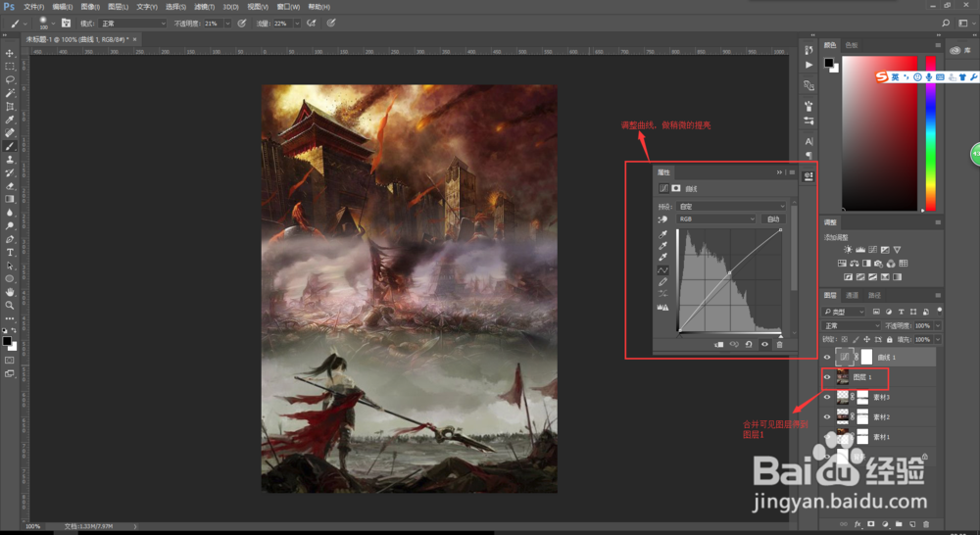Viewport: 980px width, 535px height.
Task: Select the Healing Brush tool
Action: [10, 132]
